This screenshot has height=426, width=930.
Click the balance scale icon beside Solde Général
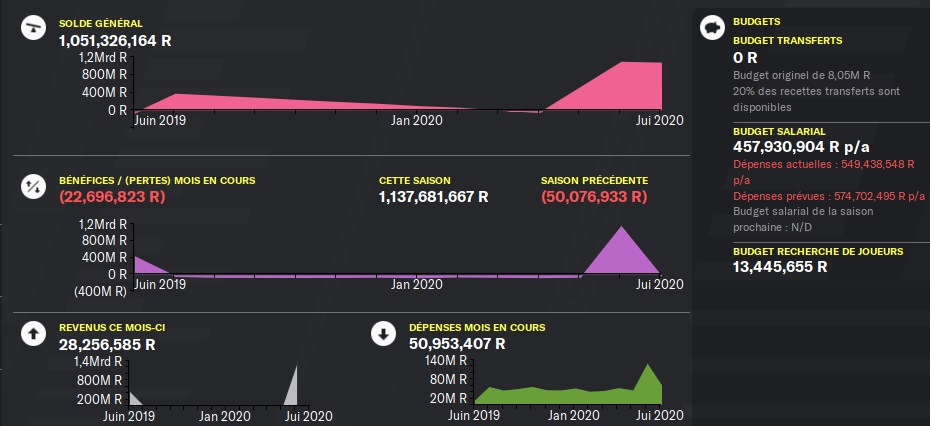point(32,27)
